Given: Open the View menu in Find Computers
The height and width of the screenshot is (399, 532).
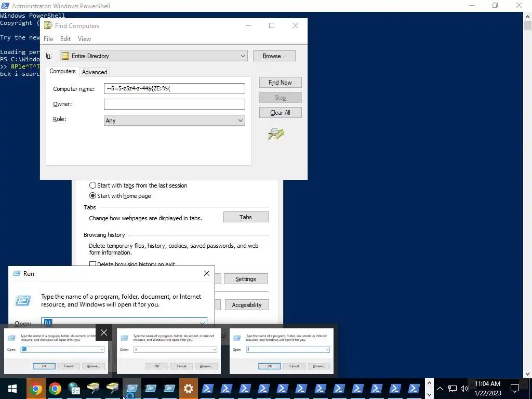Looking at the screenshot, I should point(84,38).
